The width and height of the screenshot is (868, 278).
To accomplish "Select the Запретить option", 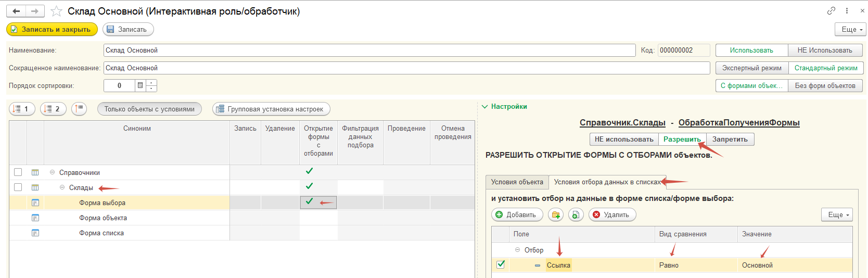I will point(730,139).
